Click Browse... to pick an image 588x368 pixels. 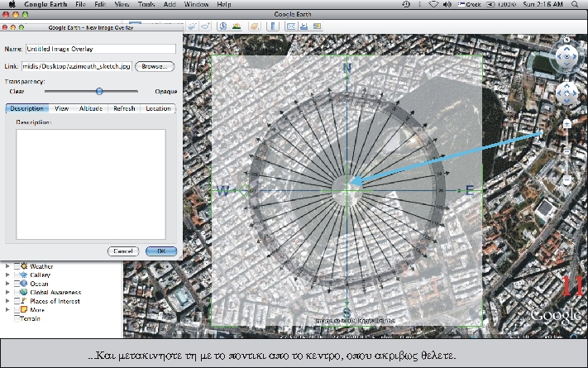(x=155, y=66)
